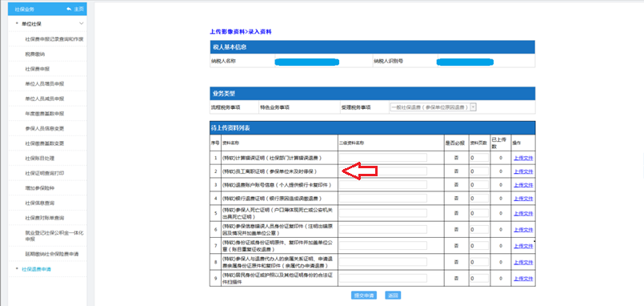The width and height of the screenshot is (644, 306).
Task: Click 上传文件 for row 2 员工离职证明
Action: (x=523, y=171)
